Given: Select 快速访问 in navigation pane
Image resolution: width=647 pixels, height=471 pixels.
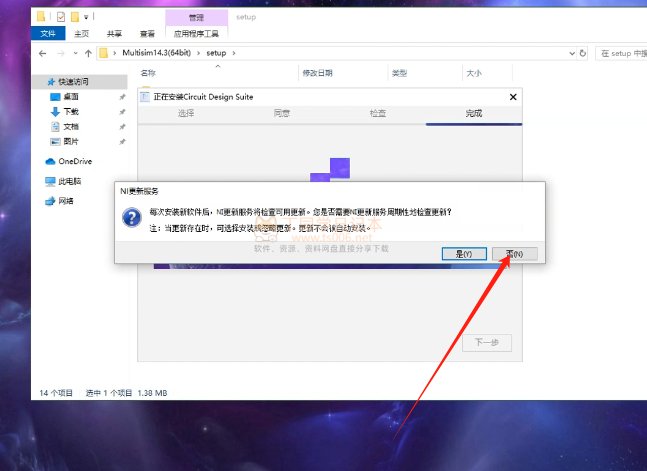Looking at the screenshot, I should pyautogui.click(x=80, y=82).
